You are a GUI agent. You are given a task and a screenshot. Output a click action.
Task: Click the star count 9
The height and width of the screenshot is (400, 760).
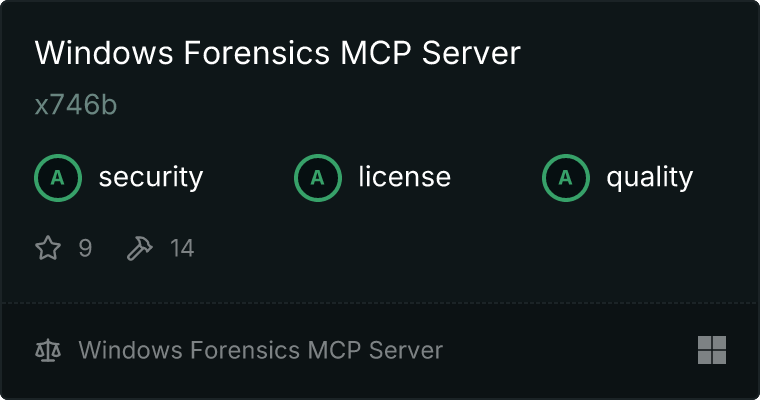pyautogui.click(x=85, y=248)
